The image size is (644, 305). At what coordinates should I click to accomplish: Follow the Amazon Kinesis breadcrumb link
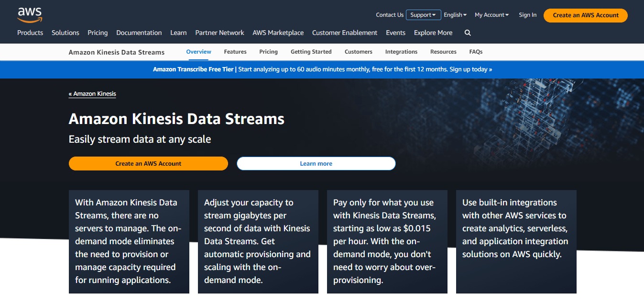92,93
